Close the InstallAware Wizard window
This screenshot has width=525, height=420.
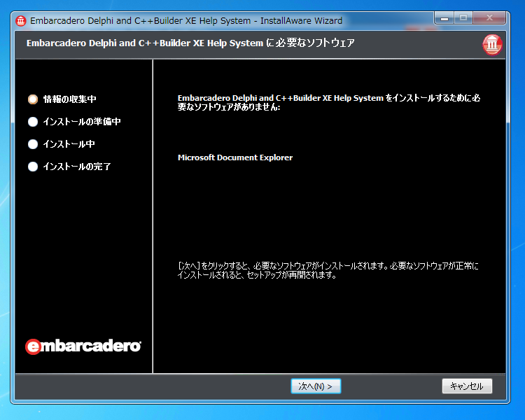(489, 17)
